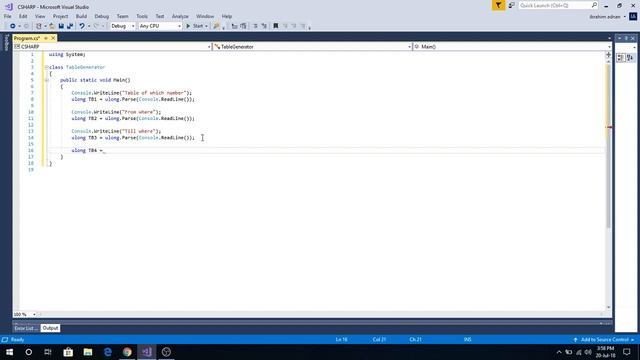This screenshot has height=360, width=640.
Task: Open the Analyze menu
Action: point(180,16)
